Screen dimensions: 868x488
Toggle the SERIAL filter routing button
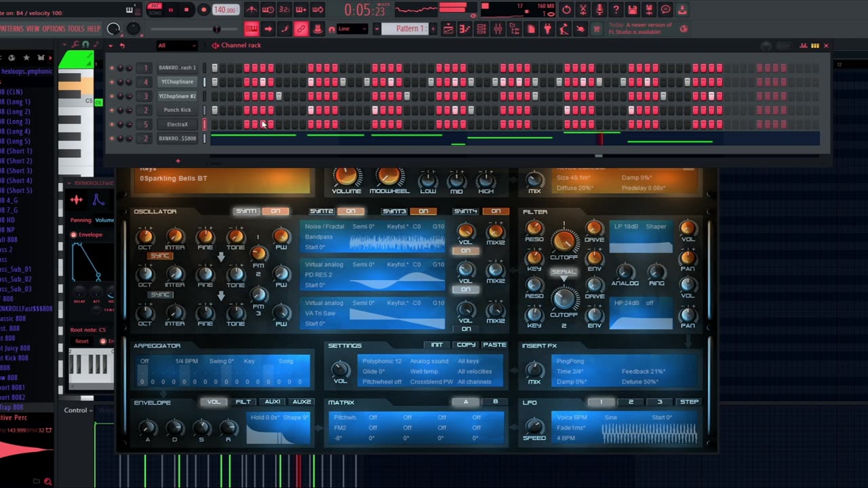click(x=564, y=272)
